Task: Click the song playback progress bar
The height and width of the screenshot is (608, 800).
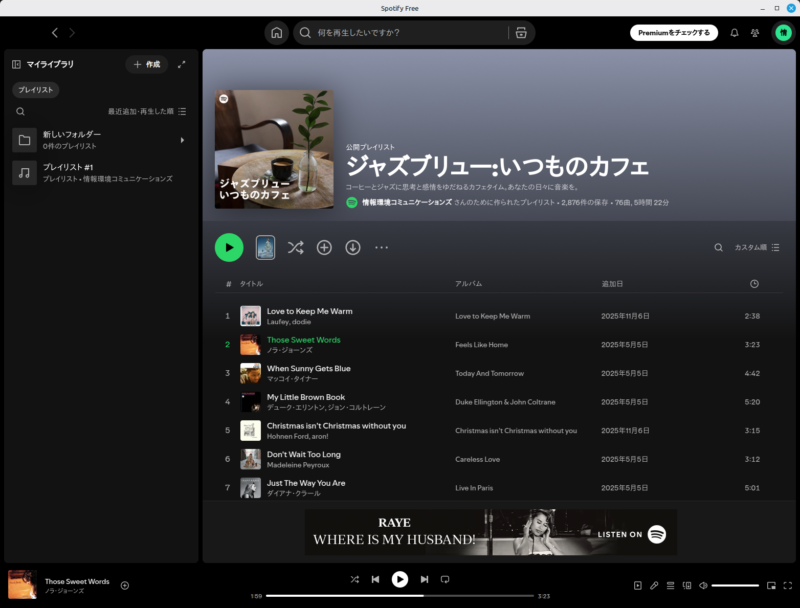Action: [400, 595]
